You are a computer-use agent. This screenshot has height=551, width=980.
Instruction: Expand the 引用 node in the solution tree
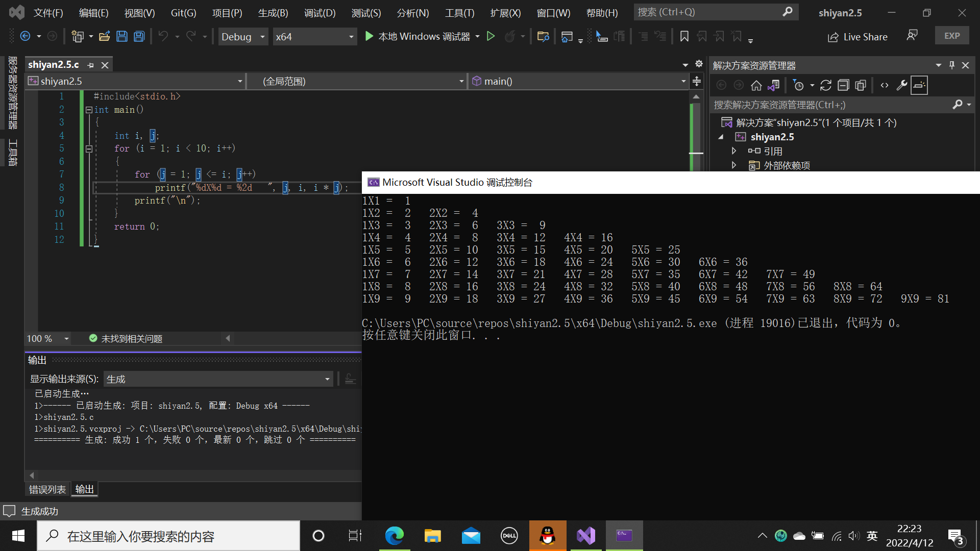click(x=734, y=151)
